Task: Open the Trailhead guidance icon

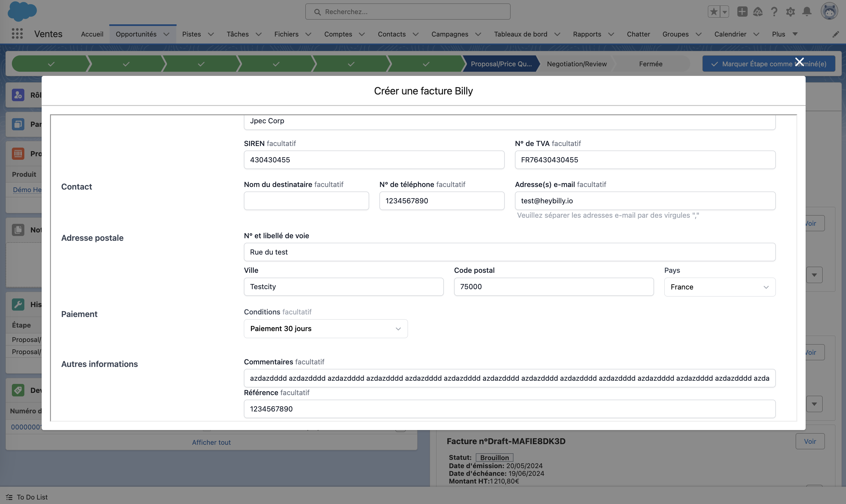Action: pyautogui.click(x=758, y=12)
